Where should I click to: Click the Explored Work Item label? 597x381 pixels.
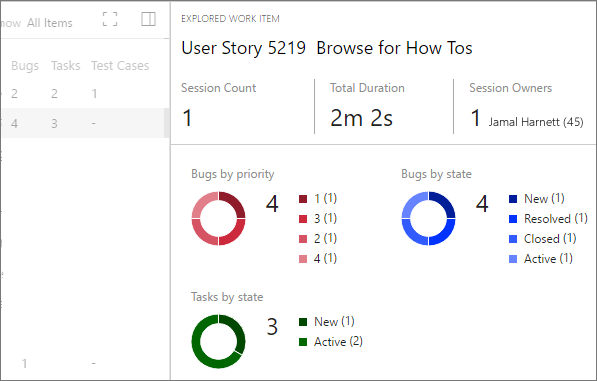230,19
